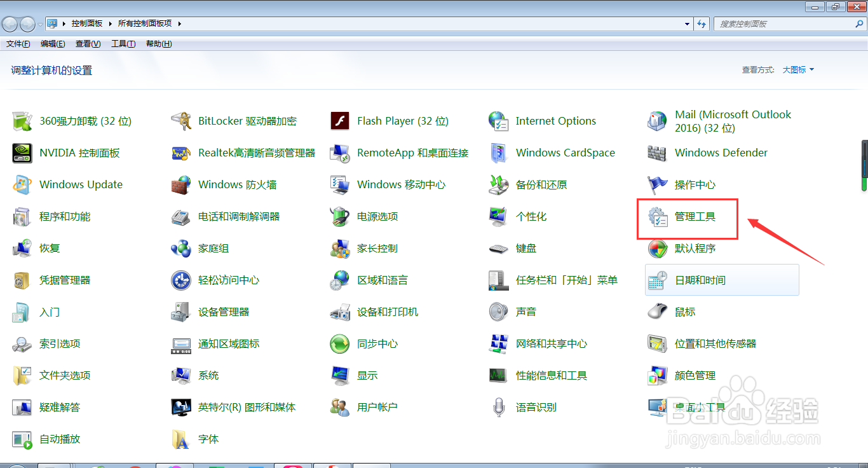Open the 网络和共享中心 icon
The width and height of the screenshot is (868, 468).
point(499,343)
